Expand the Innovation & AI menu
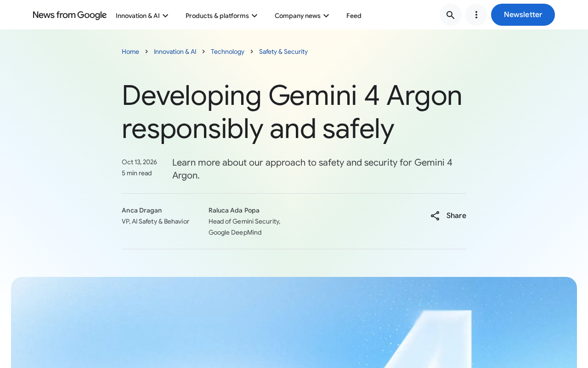Screen dimensions: 588x368 pos(142,16)
